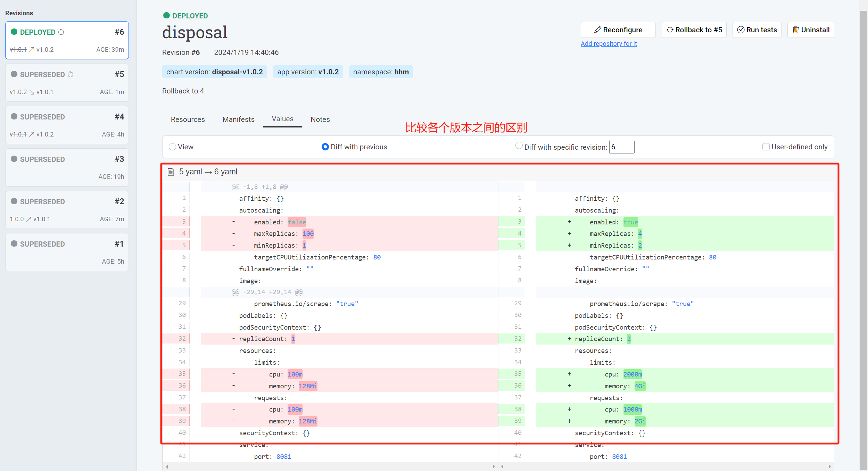The image size is (868, 471).
Task: Enable User-defined only checkbox
Action: [766, 147]
